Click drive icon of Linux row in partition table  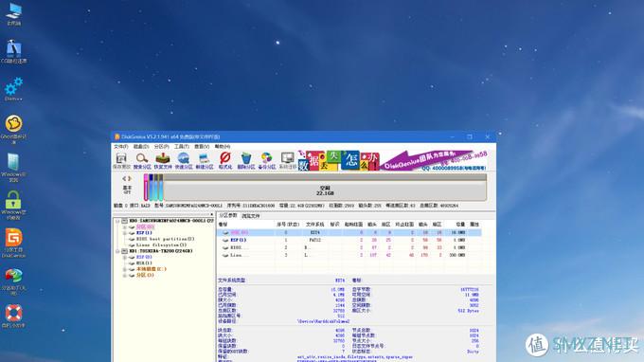[225, 255]
